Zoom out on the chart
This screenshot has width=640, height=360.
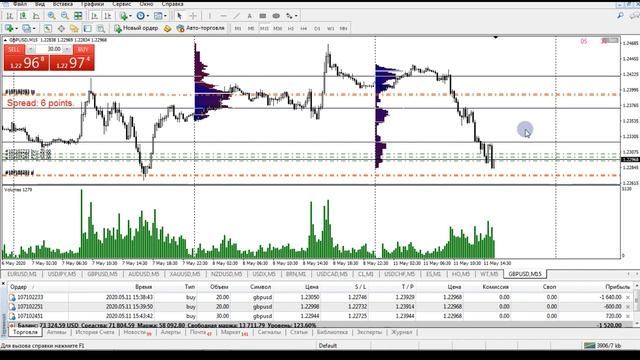(64, 16)
